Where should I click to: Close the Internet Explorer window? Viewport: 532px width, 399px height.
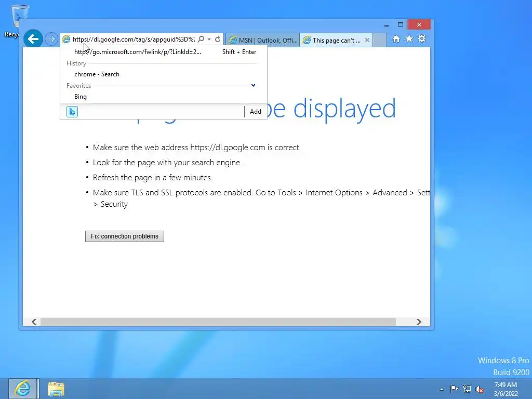point(419,25)
